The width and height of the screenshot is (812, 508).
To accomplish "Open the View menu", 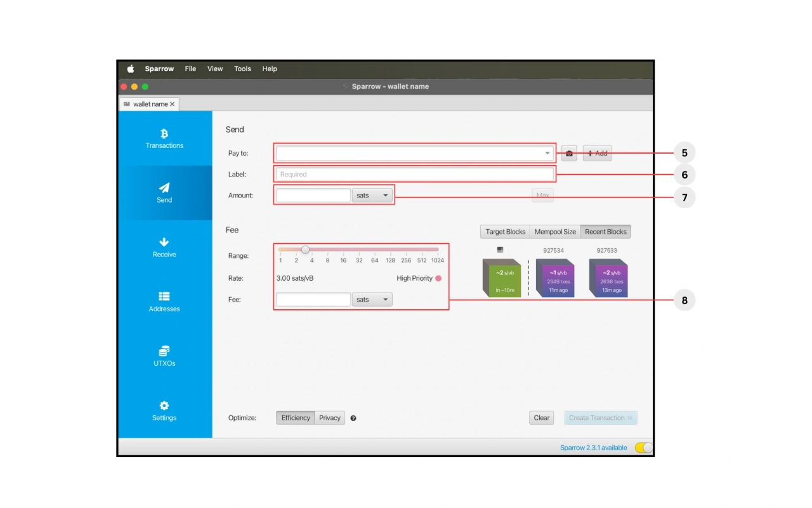I will point(215,69).
